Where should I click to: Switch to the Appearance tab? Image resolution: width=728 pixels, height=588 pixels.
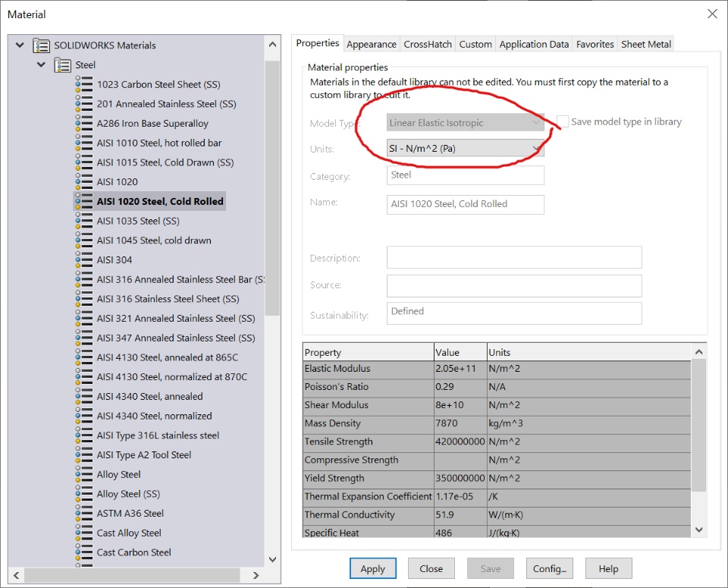(x=372, y=44)
